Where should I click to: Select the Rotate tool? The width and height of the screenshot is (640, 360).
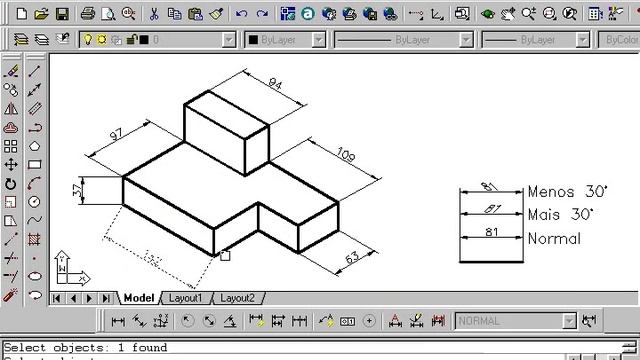point(11,184)
